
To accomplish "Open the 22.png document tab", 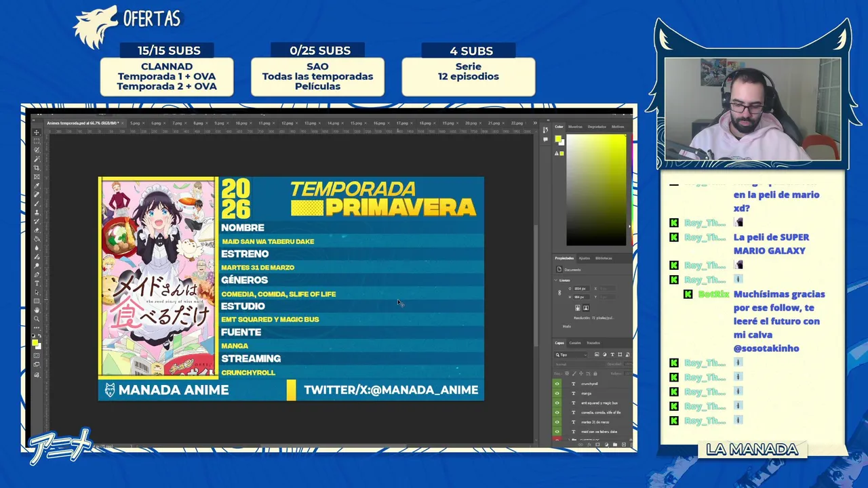I will tap(517, 123).
